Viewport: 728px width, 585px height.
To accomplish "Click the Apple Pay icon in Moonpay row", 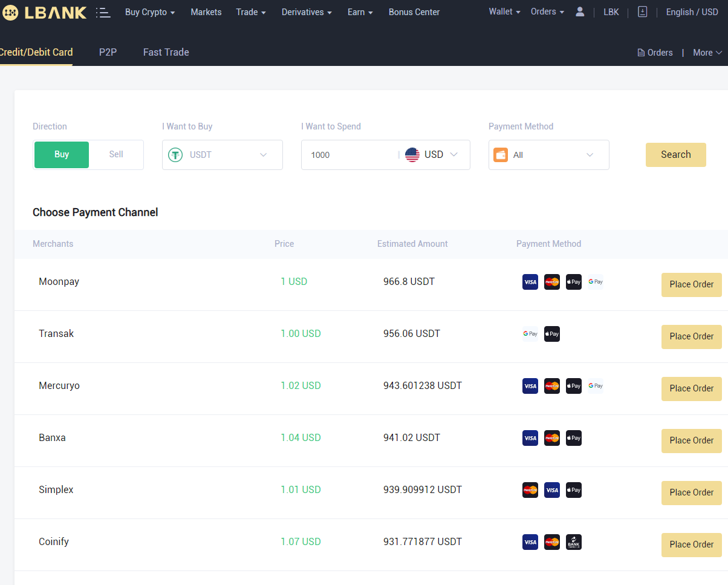I will click(574, 282).
